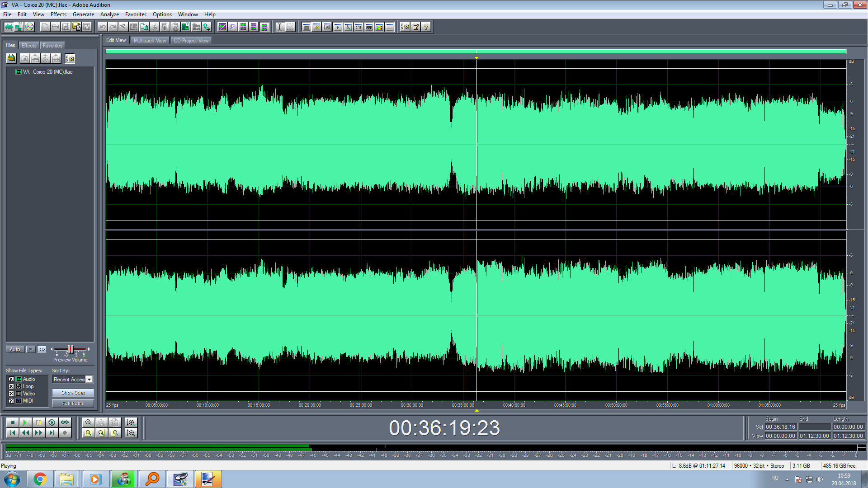Click the Help question mark toolbar icon
Image resolution: width=868 pixels, height=488 pixels.
click(426, 27)
